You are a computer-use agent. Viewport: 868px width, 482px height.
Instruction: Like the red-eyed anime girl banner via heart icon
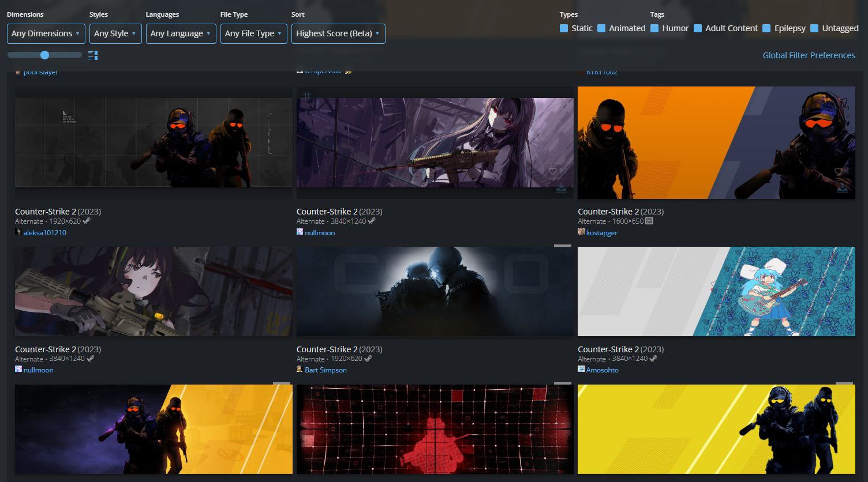pos(553,171)
